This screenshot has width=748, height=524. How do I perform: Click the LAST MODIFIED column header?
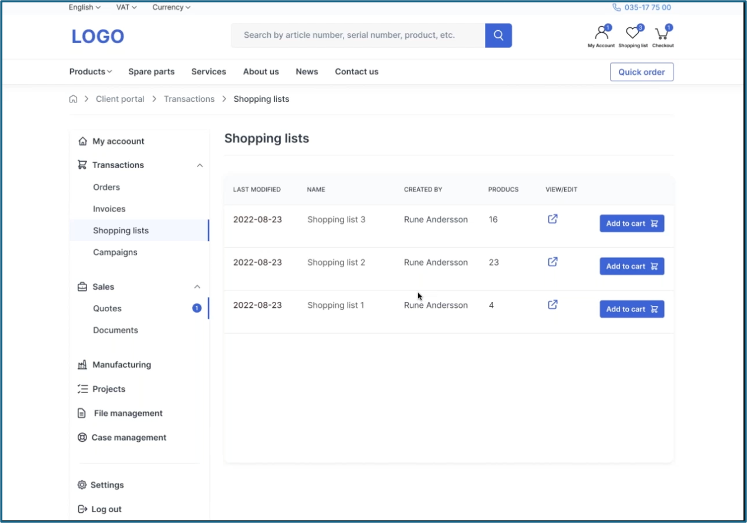point(257,189)
